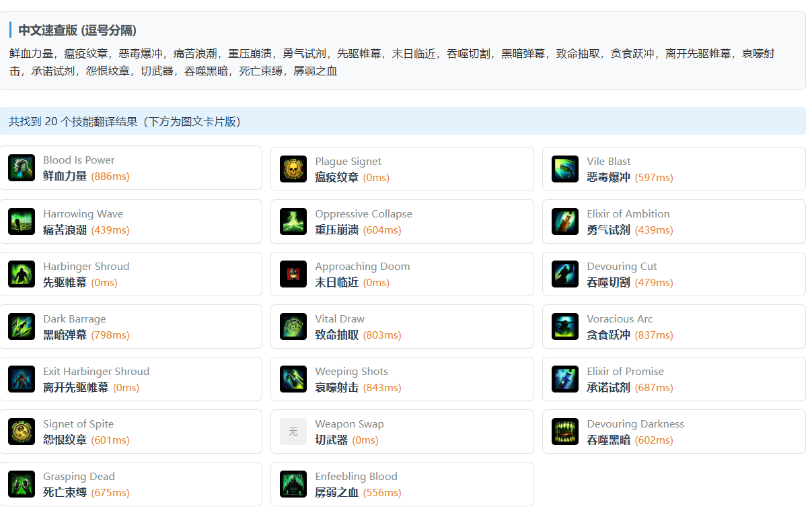Screen dimensions: 812x511
Task: Click the Weapon Swap placeholder thumbnail
Action: point(293,432)
